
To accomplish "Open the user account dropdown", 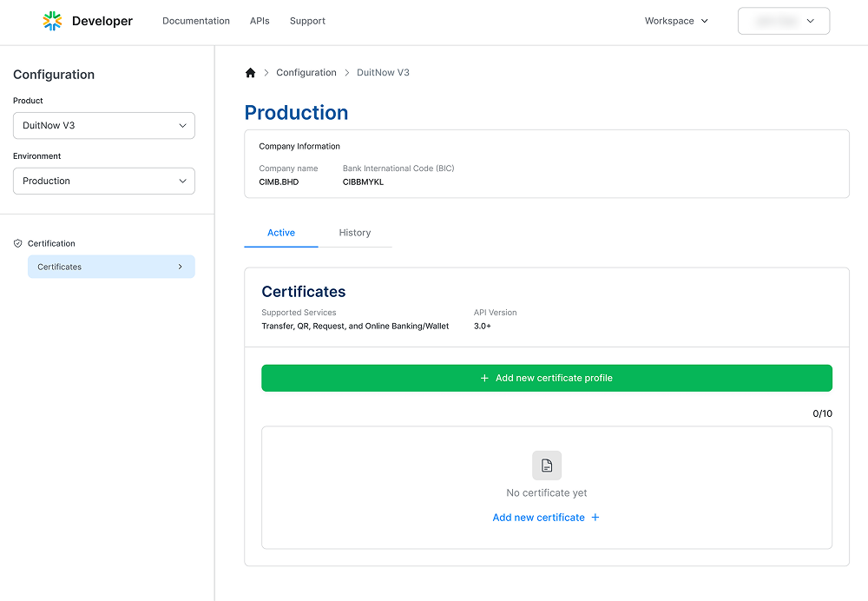I will [x=784, y=21].
